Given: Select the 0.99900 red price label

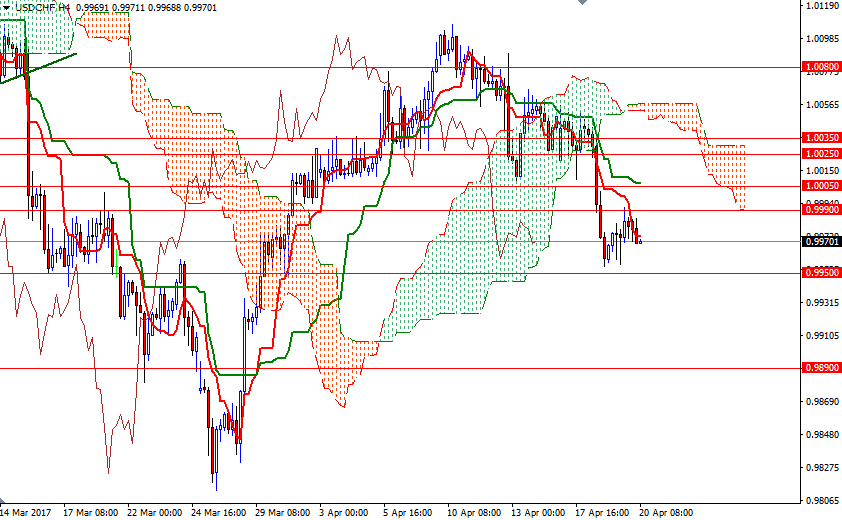Looking at the screenshot, I should pyautogui.click(x=821, y=210).
